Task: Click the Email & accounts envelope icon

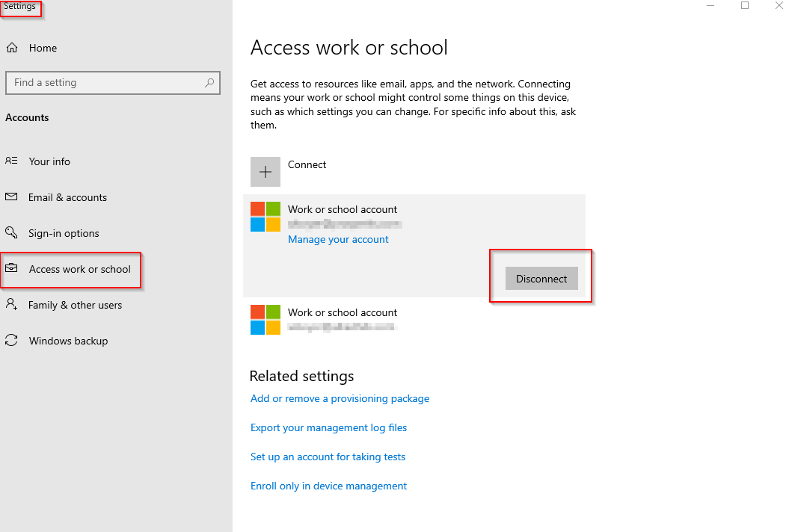Action: click(11, 197)
